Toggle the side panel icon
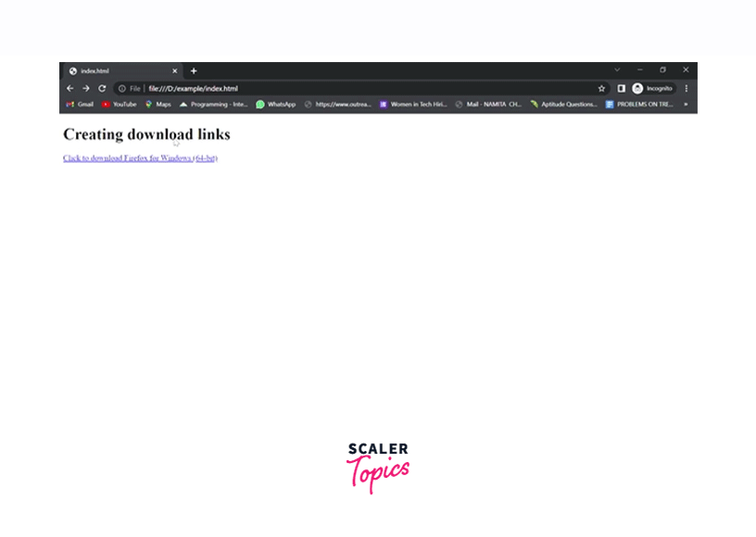The image size is (756, 537). pos(622,88)
